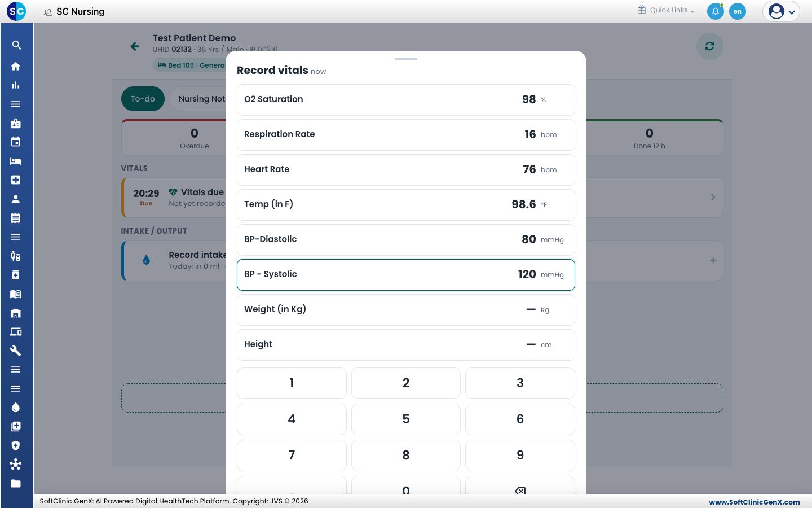Click the search icon in sidebar

tap(16, 45)
